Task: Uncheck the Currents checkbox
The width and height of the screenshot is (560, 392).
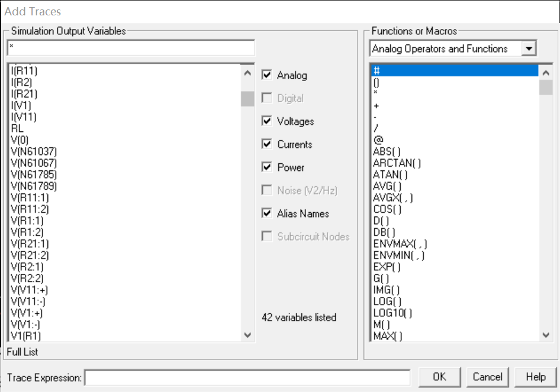Action: [x=267, y=144]
